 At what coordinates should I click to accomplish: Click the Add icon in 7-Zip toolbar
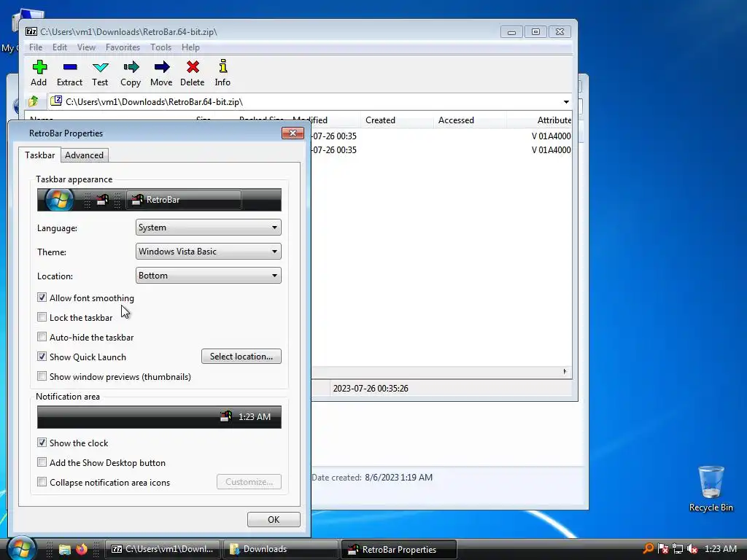point(39,73)
